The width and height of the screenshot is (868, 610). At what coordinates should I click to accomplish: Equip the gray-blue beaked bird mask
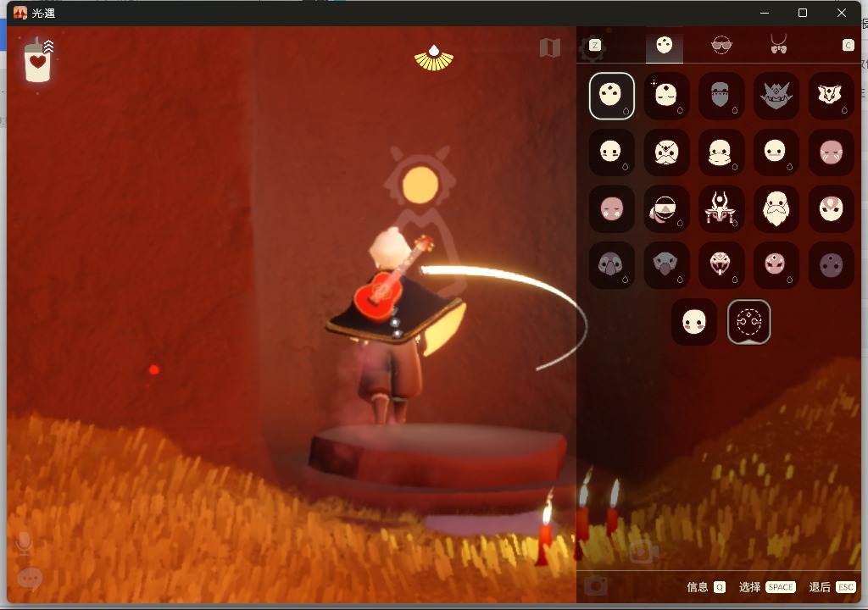(666, 264)
